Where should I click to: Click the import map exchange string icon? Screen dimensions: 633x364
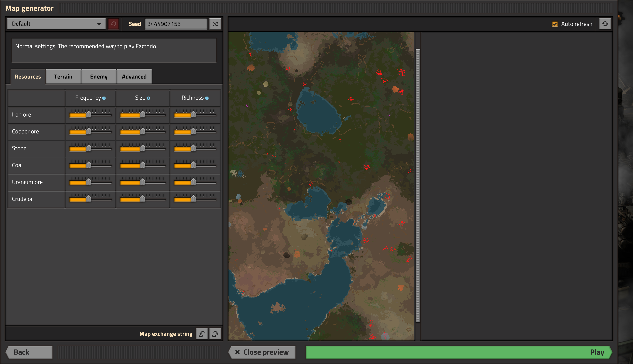pyautogui.click(x=202, y=333)
